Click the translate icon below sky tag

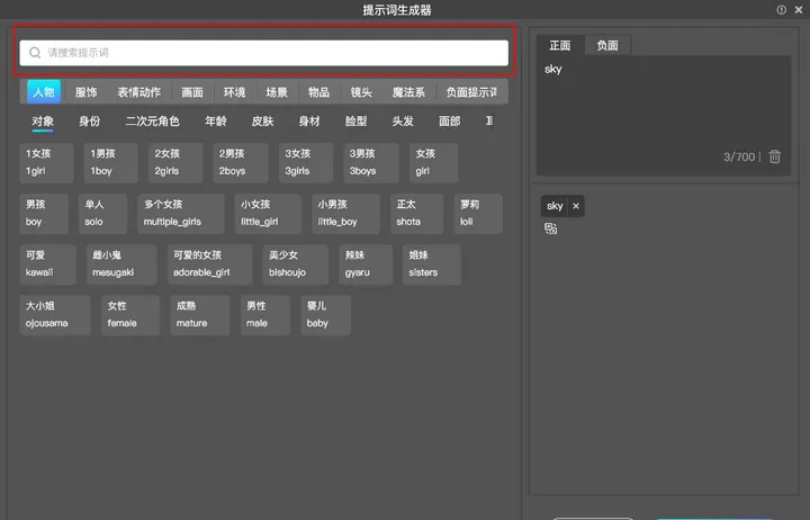550,228
